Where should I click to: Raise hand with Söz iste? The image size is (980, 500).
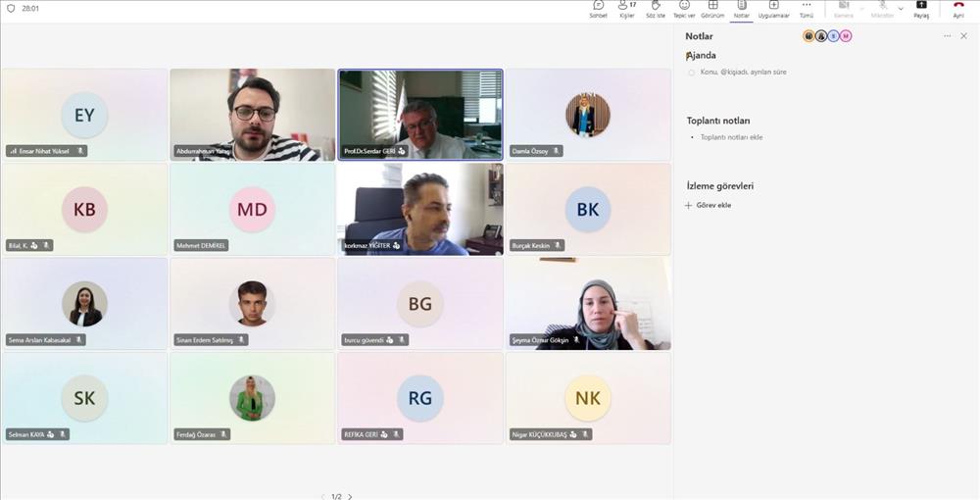coord(655,9)
